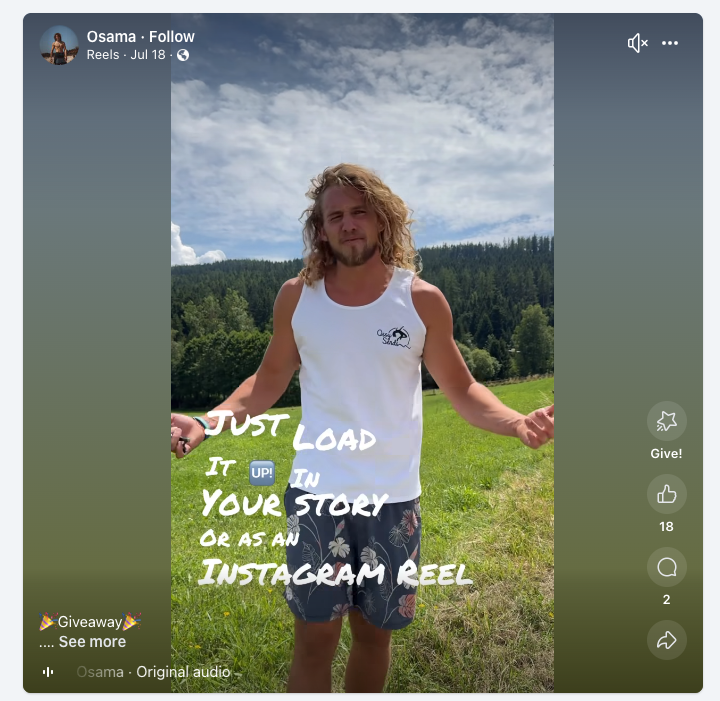This screenshot has height=701, width=720.
Task: Go to the Reels section link
Action: [x=103, y=55]
